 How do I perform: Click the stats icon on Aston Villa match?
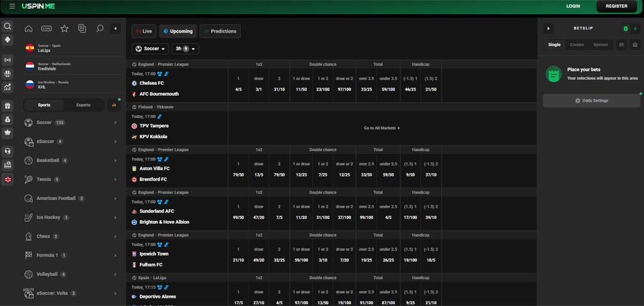[x=166, y=159]
